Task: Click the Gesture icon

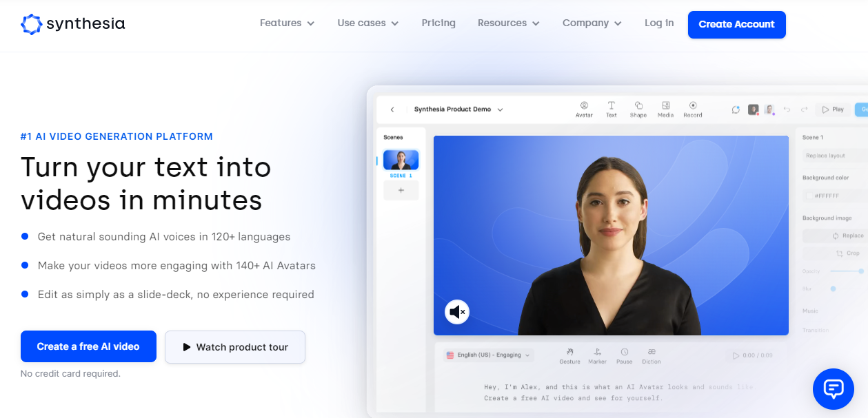Action: coord(569,355)
